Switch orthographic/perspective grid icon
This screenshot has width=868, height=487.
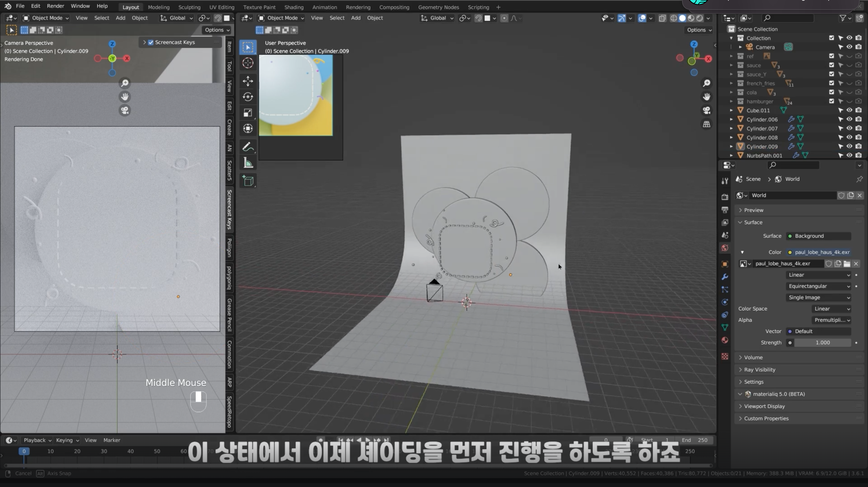click(707, 124)
